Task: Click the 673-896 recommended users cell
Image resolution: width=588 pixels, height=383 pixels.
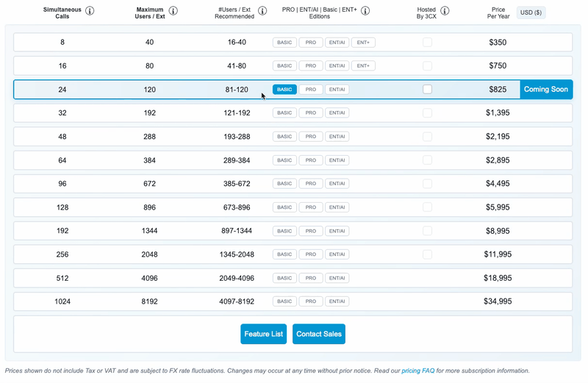Action: coord(237,207)
